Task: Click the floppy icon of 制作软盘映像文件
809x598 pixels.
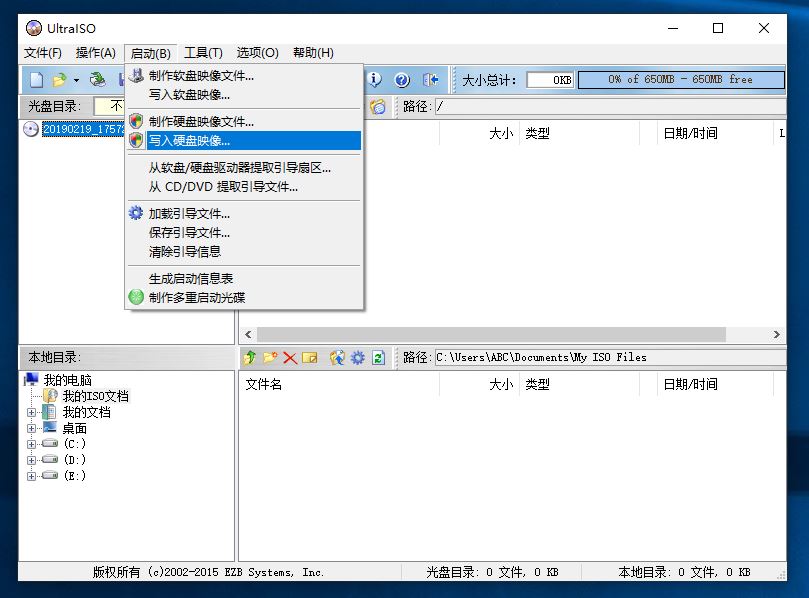Action: click(136, 76)
